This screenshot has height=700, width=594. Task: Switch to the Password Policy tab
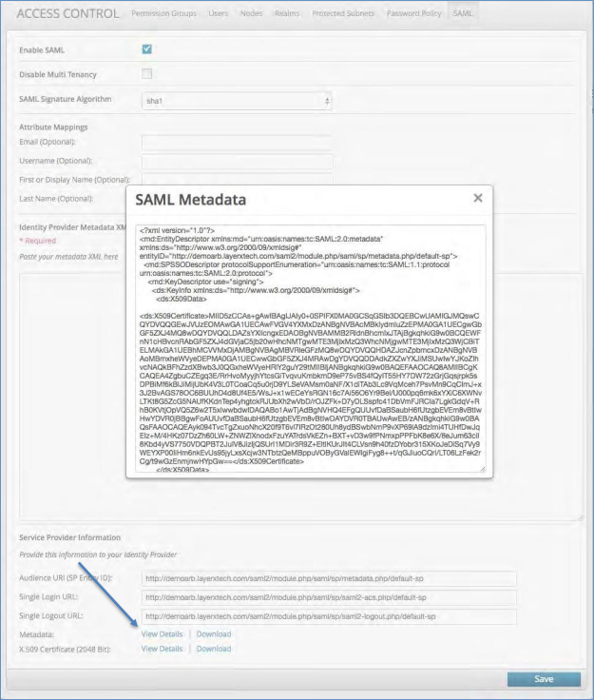pos(414,14)
